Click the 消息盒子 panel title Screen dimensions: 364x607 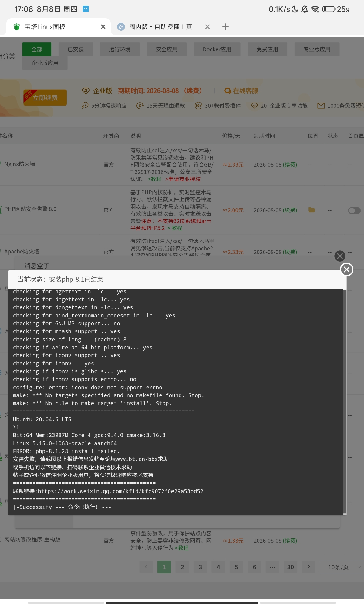[x=37, y=266]
